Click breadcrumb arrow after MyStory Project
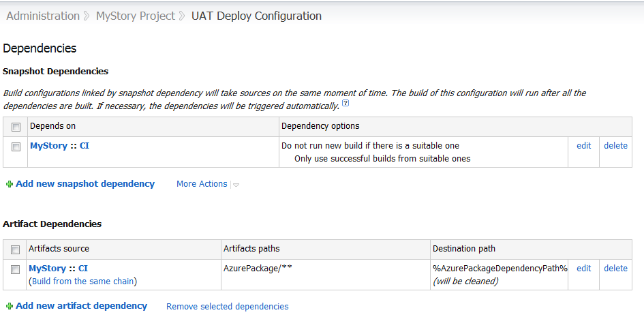Viewport: 644px width, 319px height. [x=183, y=16]
